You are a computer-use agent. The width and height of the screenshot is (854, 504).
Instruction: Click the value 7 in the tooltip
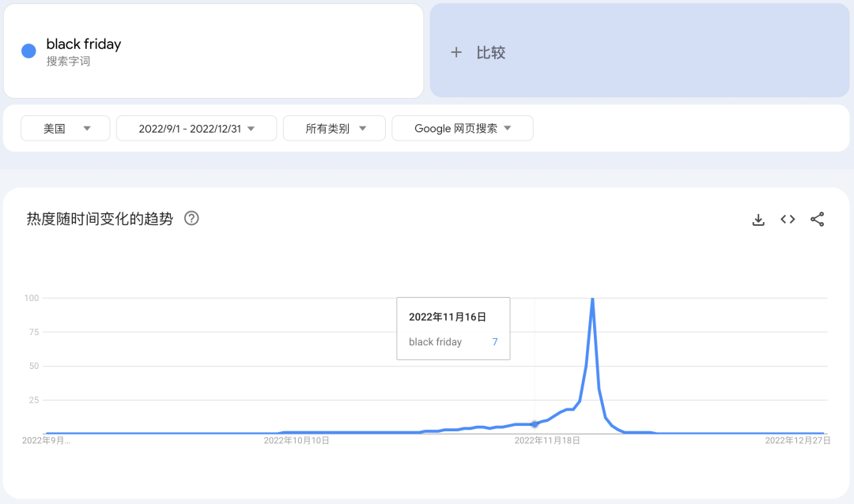pyautogui.click(x=495, y=342)
